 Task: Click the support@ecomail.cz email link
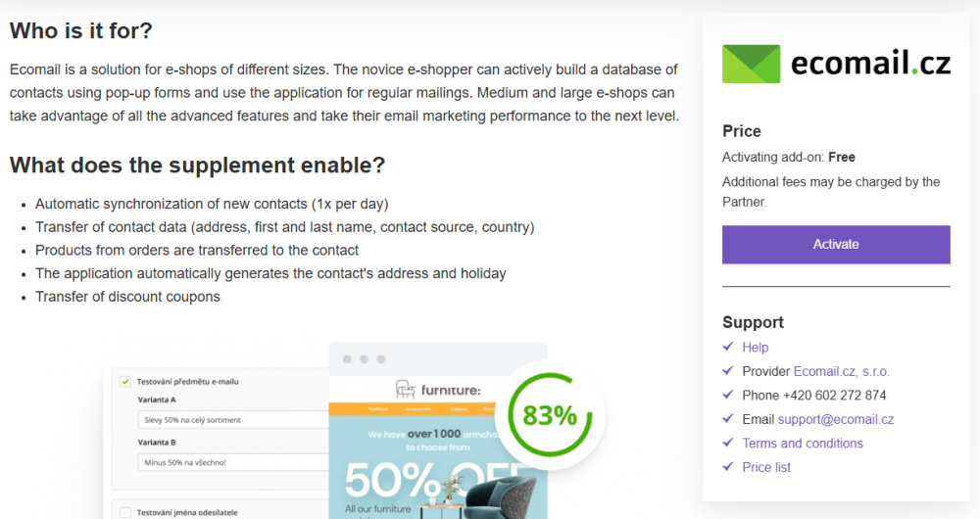tap(836, 419)
